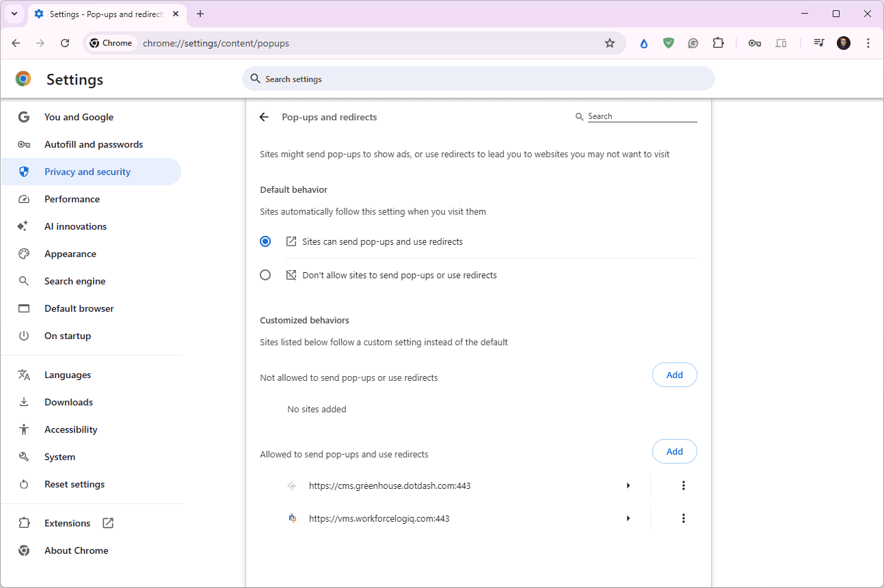Click the green shield extension icon
Screen dimensions: 884x588
[669, 43]
